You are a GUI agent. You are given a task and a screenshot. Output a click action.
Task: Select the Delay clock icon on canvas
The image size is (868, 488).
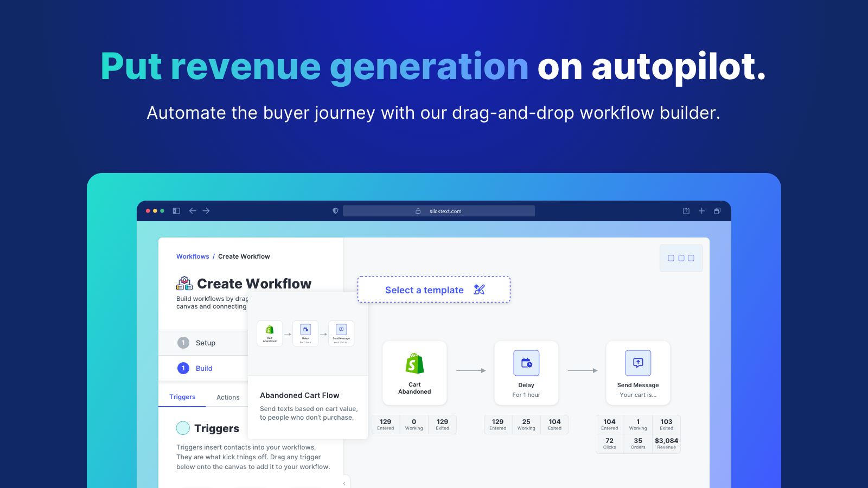coord(526,363)
